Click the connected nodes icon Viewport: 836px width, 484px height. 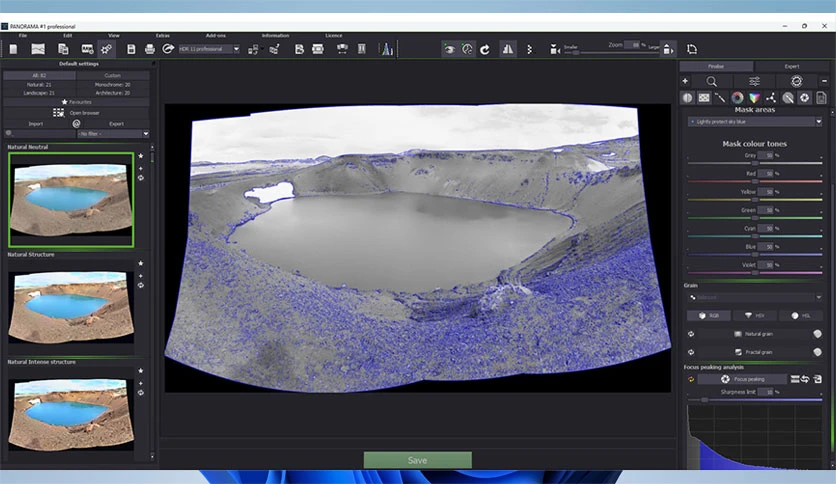pos(771,98)
